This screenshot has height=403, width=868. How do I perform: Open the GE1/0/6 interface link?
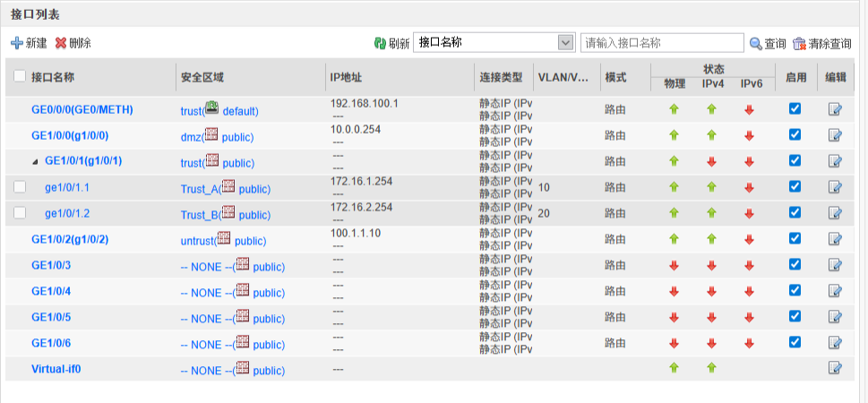[x=51, y=343]
